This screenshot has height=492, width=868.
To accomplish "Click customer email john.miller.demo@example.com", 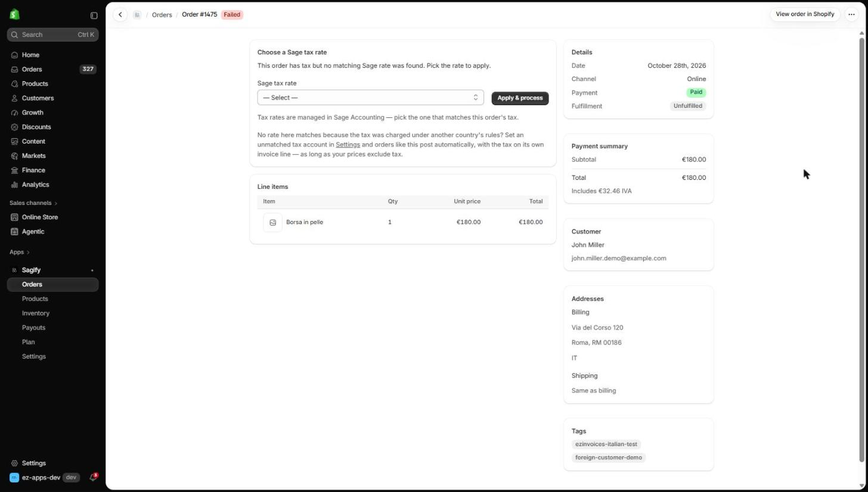I will [619, 259].
